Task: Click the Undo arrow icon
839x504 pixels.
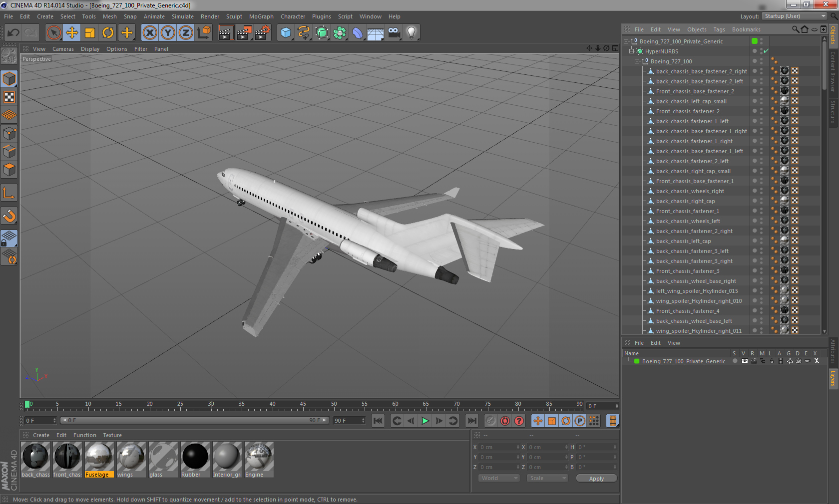Action: click(13, 33)
